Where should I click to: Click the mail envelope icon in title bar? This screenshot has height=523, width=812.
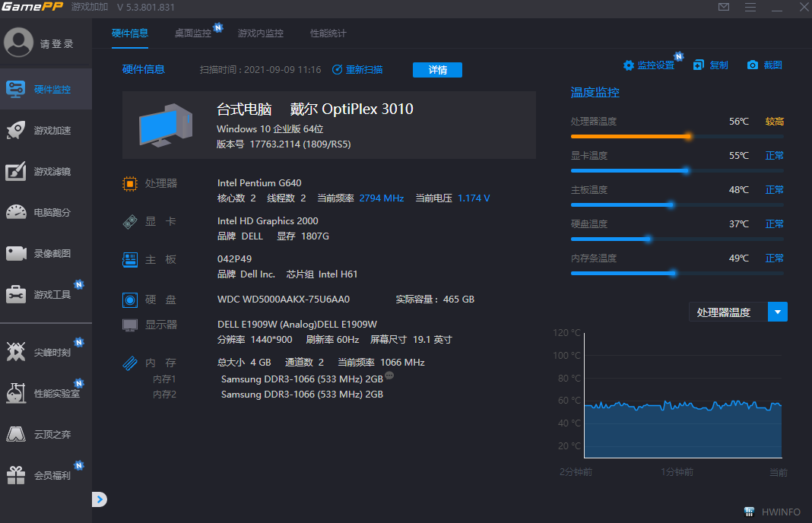click(724, 8)
